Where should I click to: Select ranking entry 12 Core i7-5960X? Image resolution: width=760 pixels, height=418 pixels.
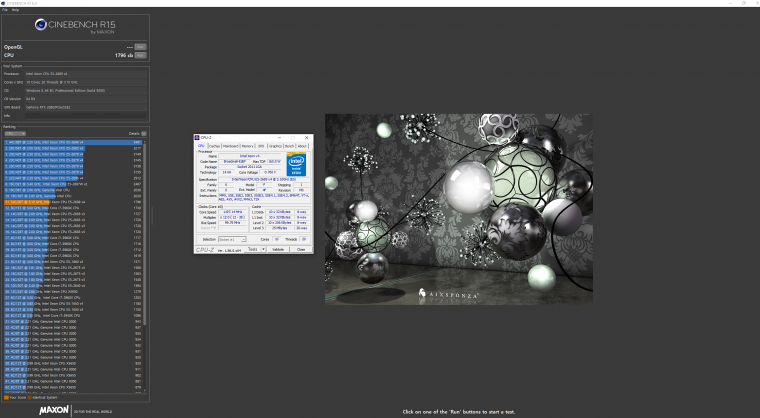click(73, 208)
